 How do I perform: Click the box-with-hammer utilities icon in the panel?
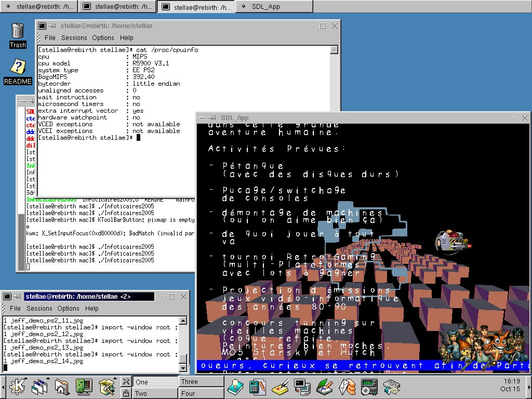pos(107,387)
